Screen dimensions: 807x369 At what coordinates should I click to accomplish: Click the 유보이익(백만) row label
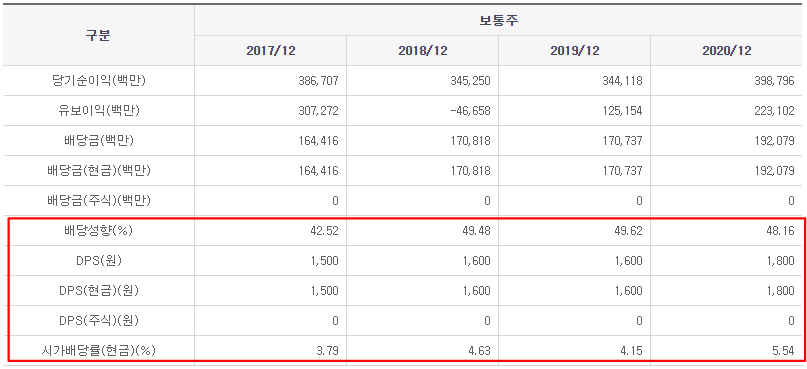coord(99,111)
